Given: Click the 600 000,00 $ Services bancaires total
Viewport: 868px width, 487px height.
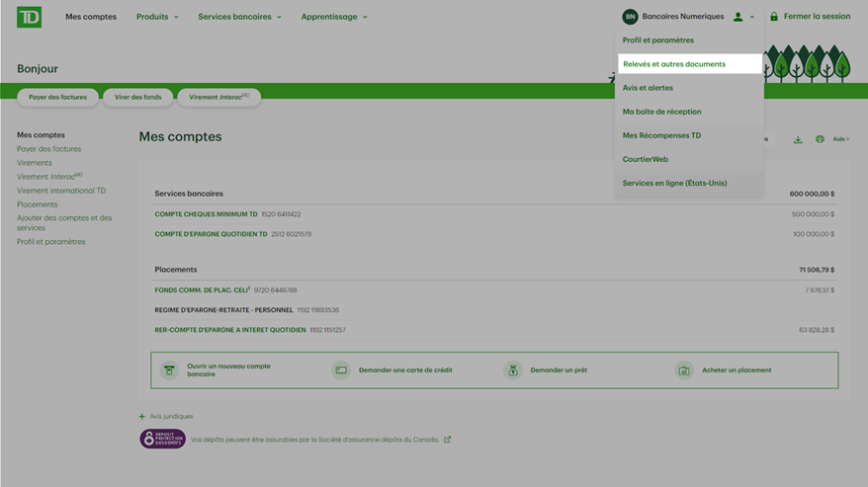Looking at the screenshot, I should pos(812,194).
